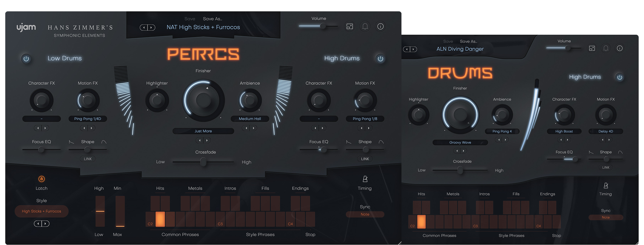Open the info icon in DRUMS window
Viewport: 644px width, 245px height.
(x=620, y=48)
